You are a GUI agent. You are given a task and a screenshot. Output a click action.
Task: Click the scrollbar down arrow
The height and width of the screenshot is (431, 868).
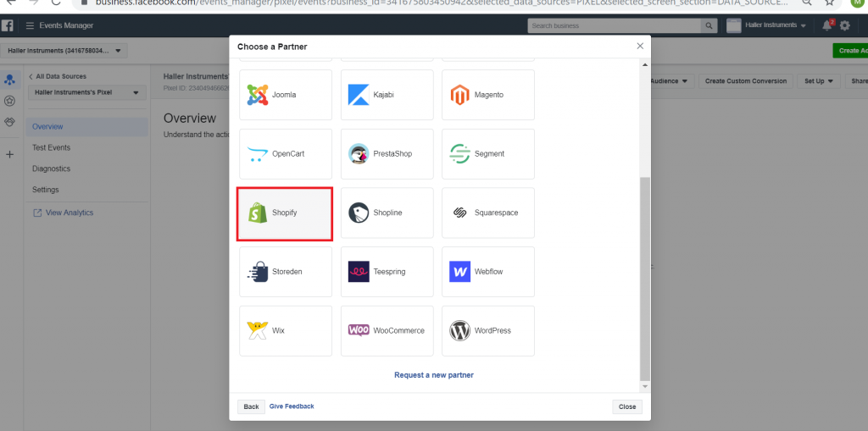point(645,385)
